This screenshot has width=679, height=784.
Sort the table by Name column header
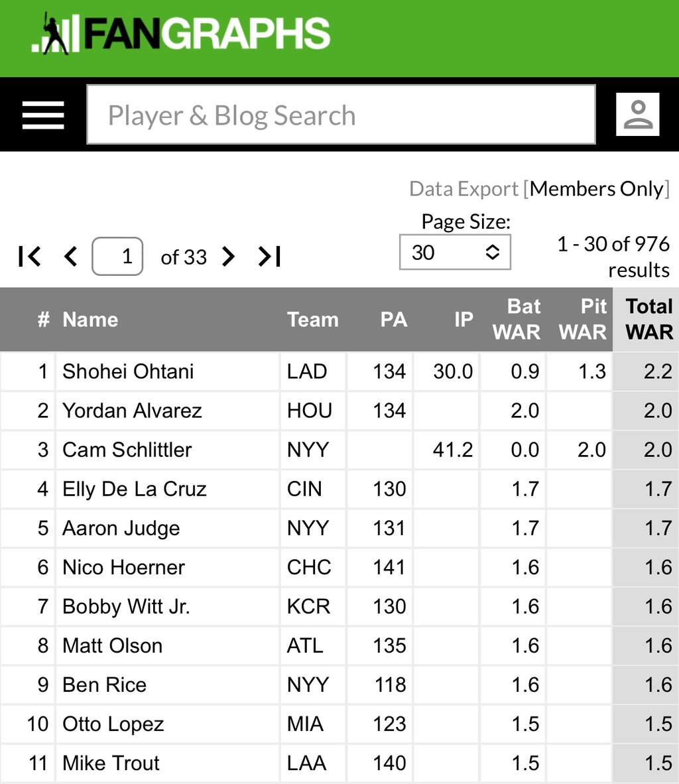tap(90, 320)
